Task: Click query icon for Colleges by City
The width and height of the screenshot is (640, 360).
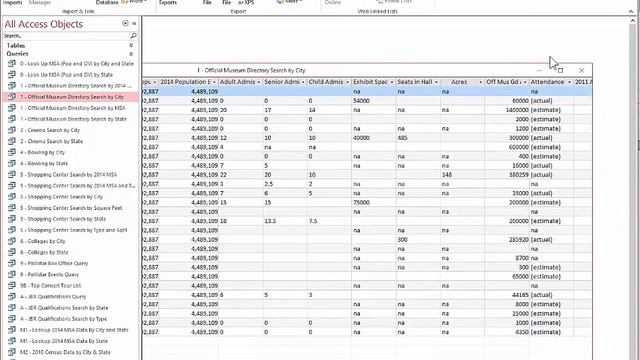Action: point(12,241)
